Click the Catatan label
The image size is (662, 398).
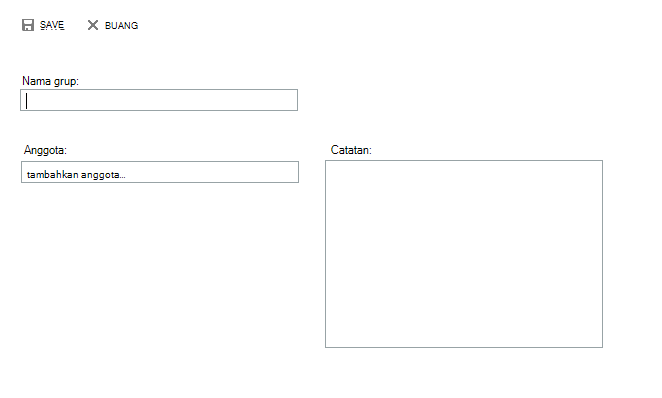tap(351, 150)
